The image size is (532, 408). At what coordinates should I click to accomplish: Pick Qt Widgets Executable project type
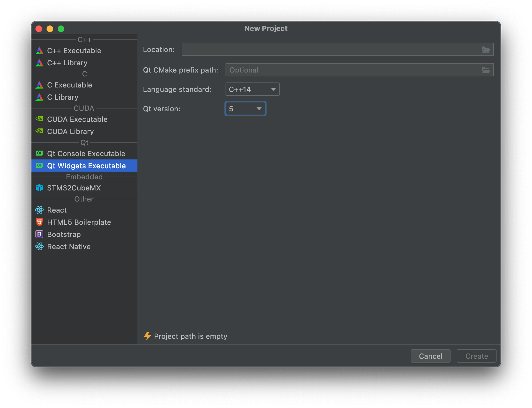(84, 166)
